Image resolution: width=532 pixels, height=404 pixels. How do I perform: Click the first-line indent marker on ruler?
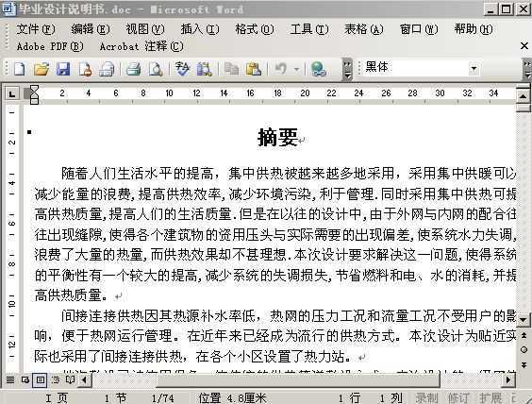click(x=34, y=90)
